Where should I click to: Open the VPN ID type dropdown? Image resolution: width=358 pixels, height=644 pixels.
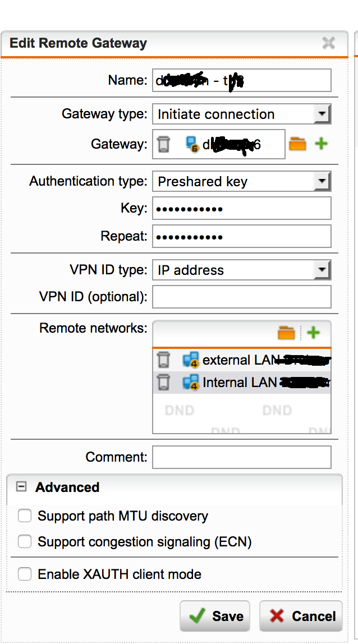(x=322, y=270)
